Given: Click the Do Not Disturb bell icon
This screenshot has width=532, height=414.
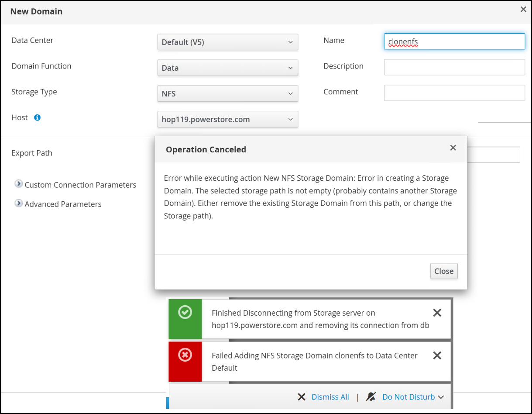Looking at the screenshot, I should coord(371,397).
